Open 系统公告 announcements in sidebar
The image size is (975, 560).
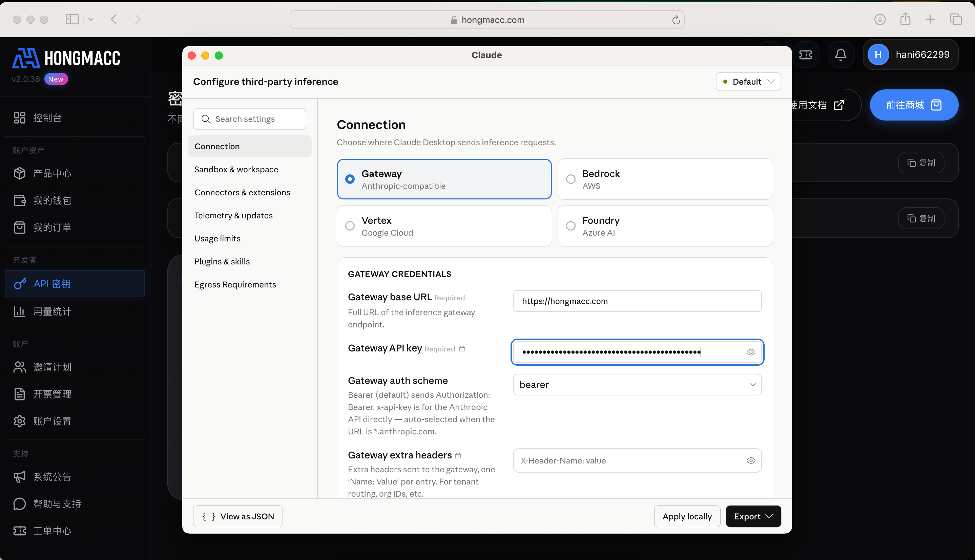click(x=75, y=477)
